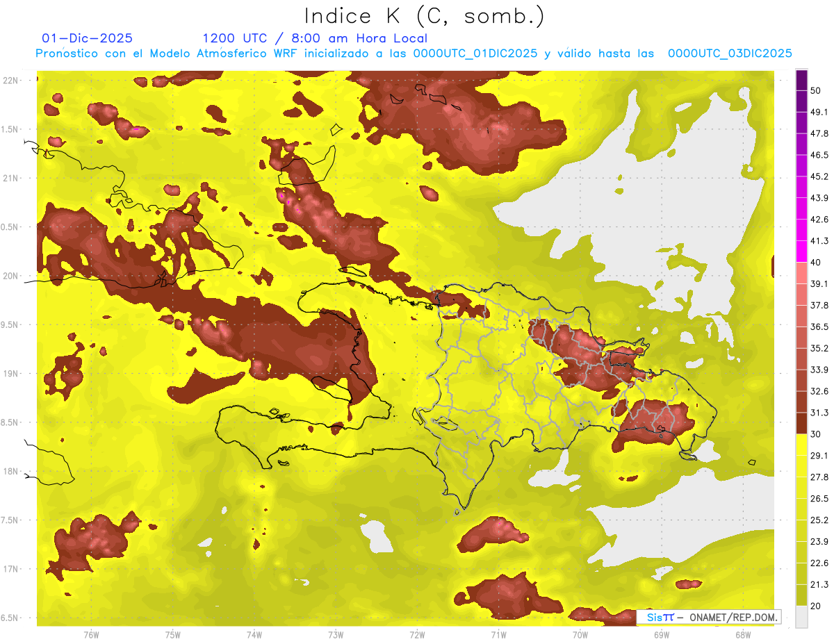The width and height of the screenshot is (834, 644).
Task: Click the "32.6" scale value
Action: (819, 391)
